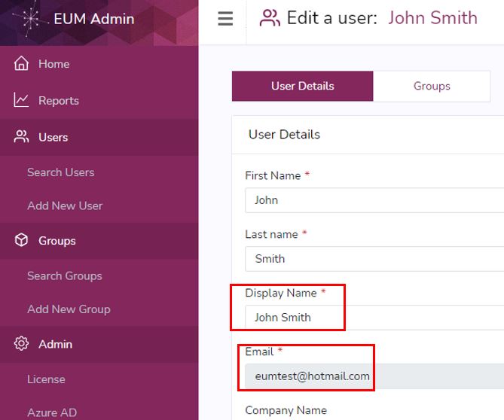
Task: Click the Admin gear icon
Action: coord(21,343)
